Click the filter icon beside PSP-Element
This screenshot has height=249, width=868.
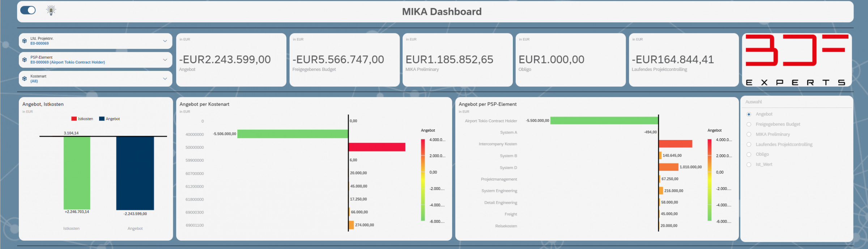tap(25, 60)
